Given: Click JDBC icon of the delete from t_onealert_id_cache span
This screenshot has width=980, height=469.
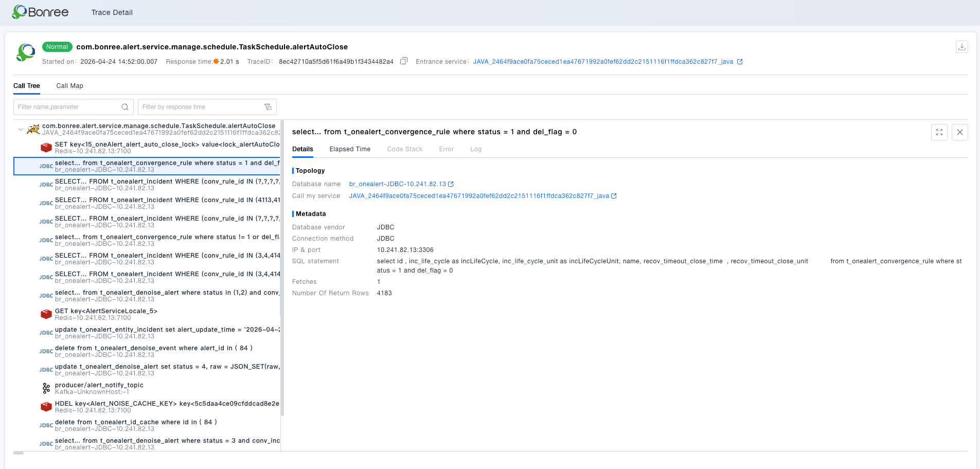Looking at the screenshot, I should click(46, 425).
